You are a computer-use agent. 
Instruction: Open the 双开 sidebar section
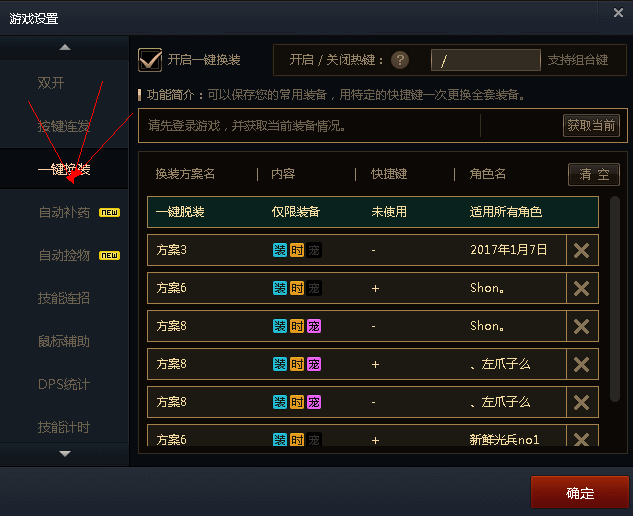point(50,83)
